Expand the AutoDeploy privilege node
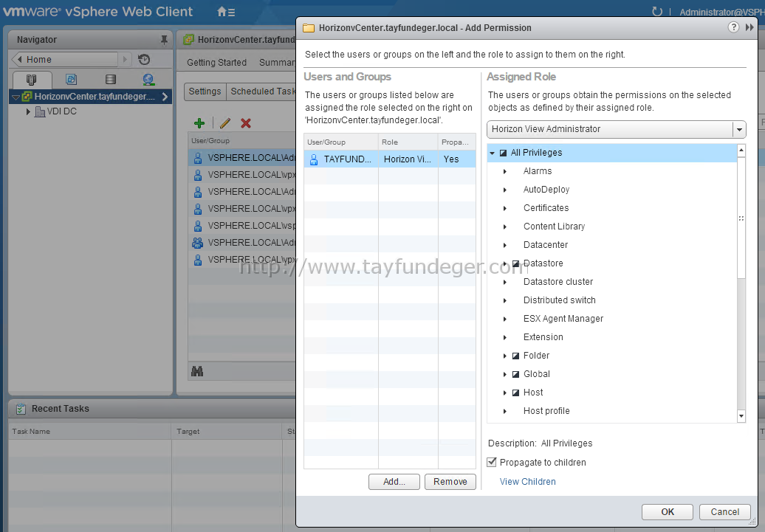Viewport: 765px width, 532px height. click(505, 190)
